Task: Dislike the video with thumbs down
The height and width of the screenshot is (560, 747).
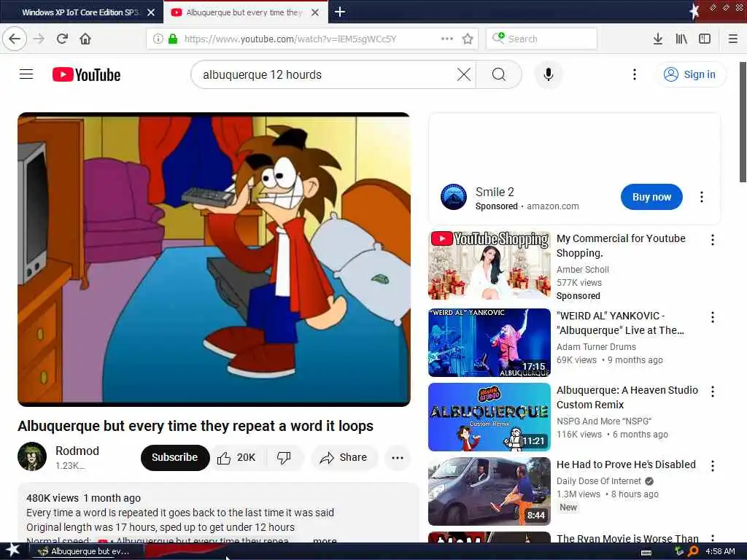Action: click(284, 458)
